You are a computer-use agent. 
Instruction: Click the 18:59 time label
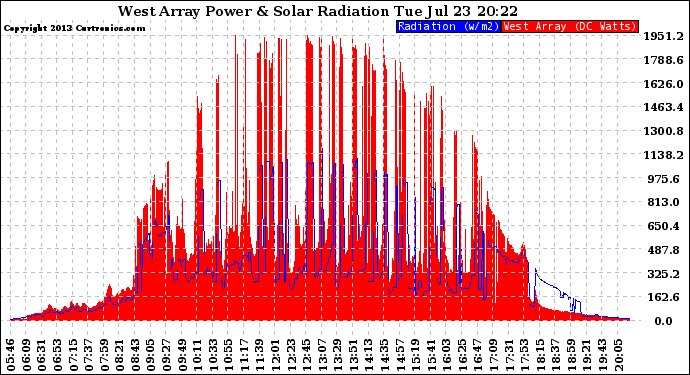[x=571, y=355]
